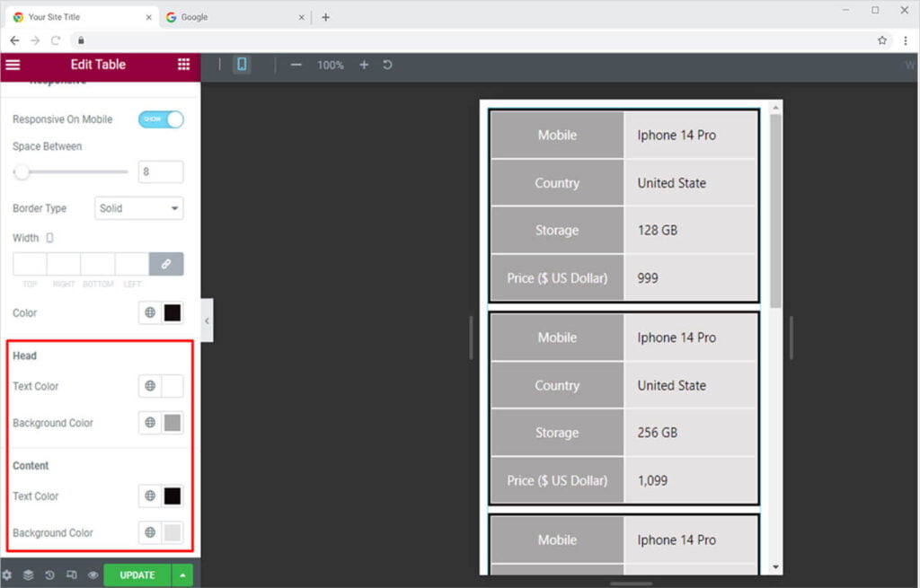
Task: Click the zoom in plus icon
Action: 364,65
